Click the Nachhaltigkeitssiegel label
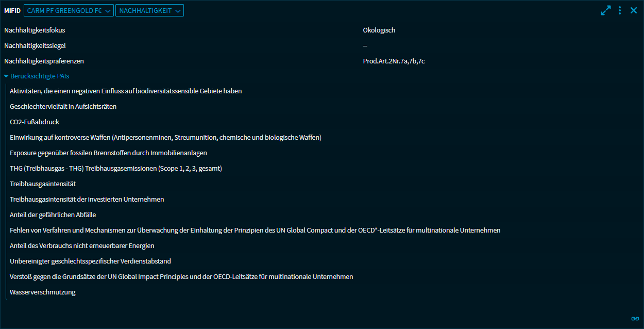Screen dimensions: 644x329 tap(35, 46)
